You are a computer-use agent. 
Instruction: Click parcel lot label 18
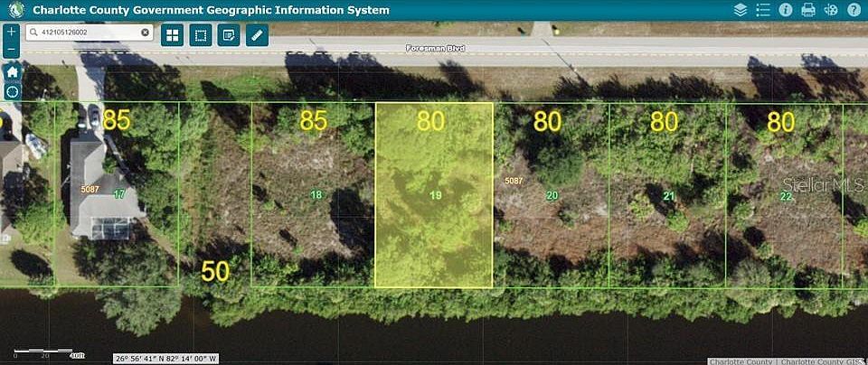point(316,194)
